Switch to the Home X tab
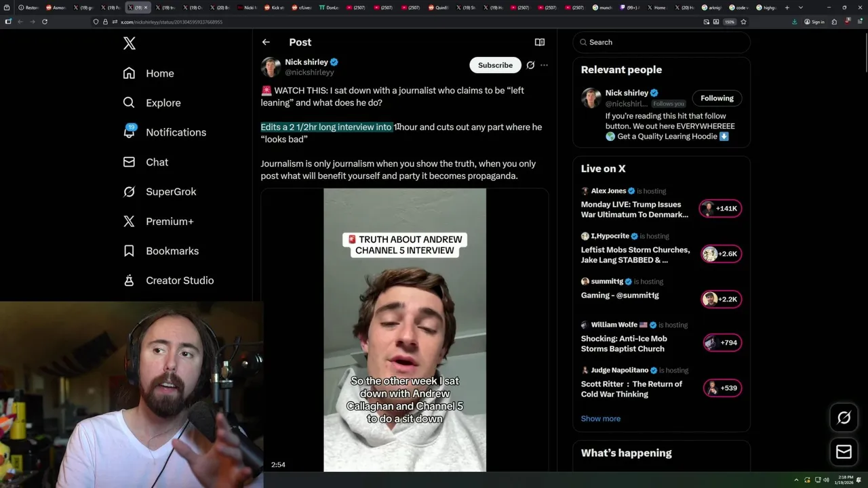 point(658,7)
